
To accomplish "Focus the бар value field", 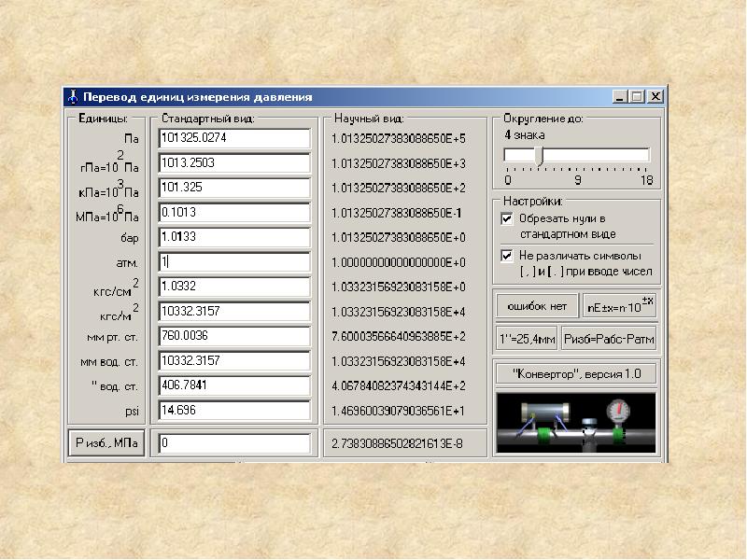I will (233, 238).
